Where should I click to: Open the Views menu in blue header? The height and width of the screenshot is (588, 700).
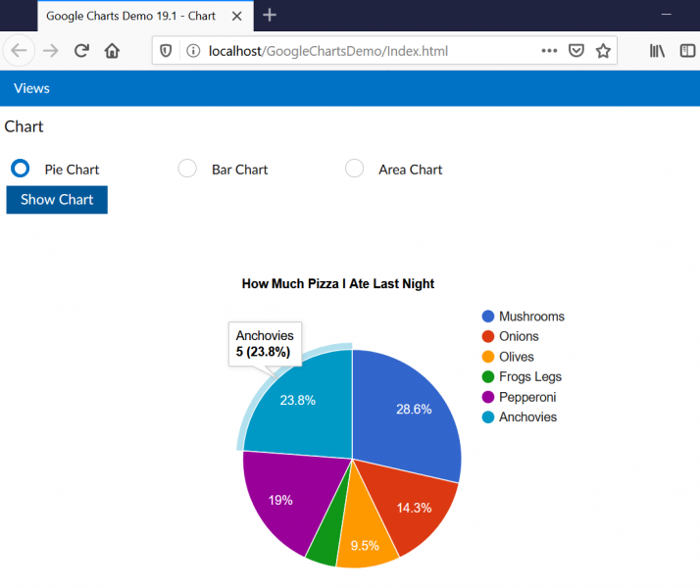click(31, 88)
